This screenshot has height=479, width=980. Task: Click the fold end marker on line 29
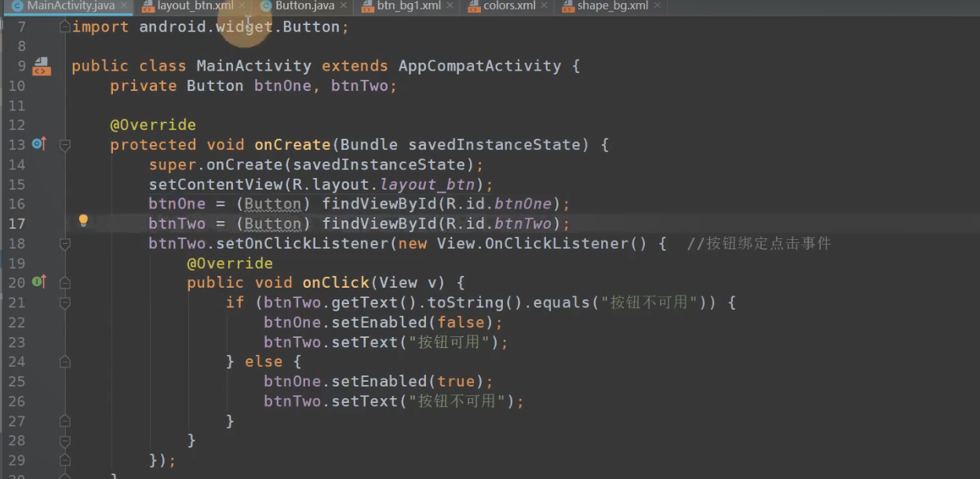point(65,460)
